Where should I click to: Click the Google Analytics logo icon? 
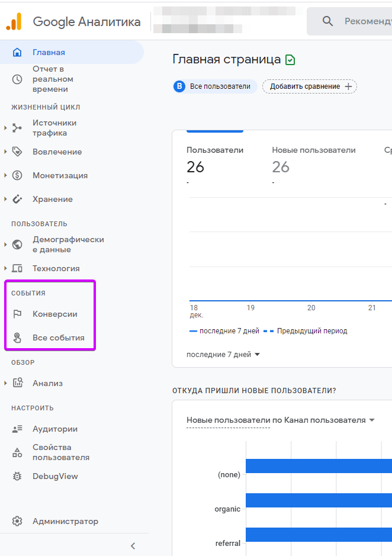tap(14, 22)
